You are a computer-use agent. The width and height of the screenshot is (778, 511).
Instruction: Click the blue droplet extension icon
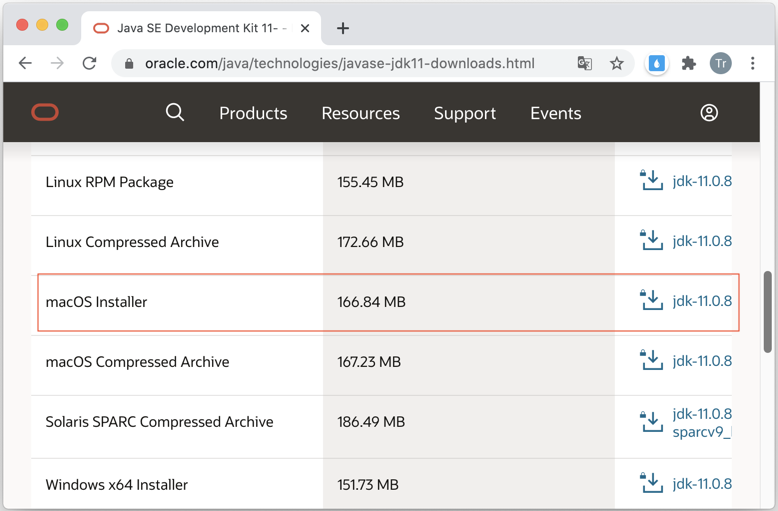pyautogui.click(x=656, y=64)
